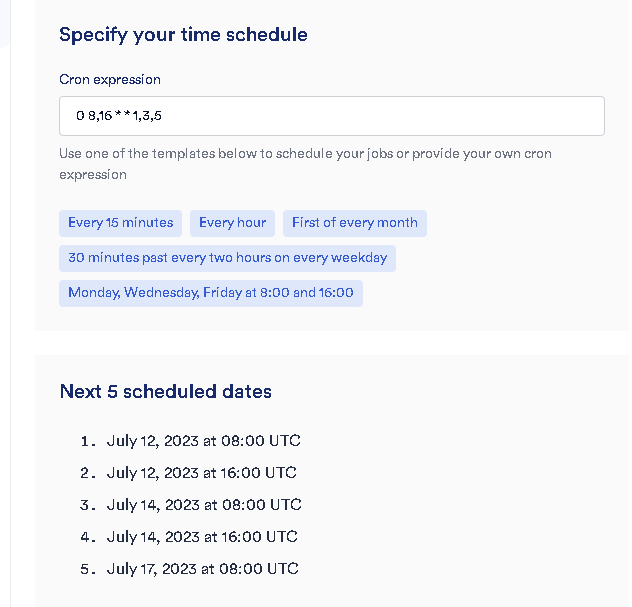
Task: Pick the 30 minutes past every two hours template
Action: tap(227, 258)
